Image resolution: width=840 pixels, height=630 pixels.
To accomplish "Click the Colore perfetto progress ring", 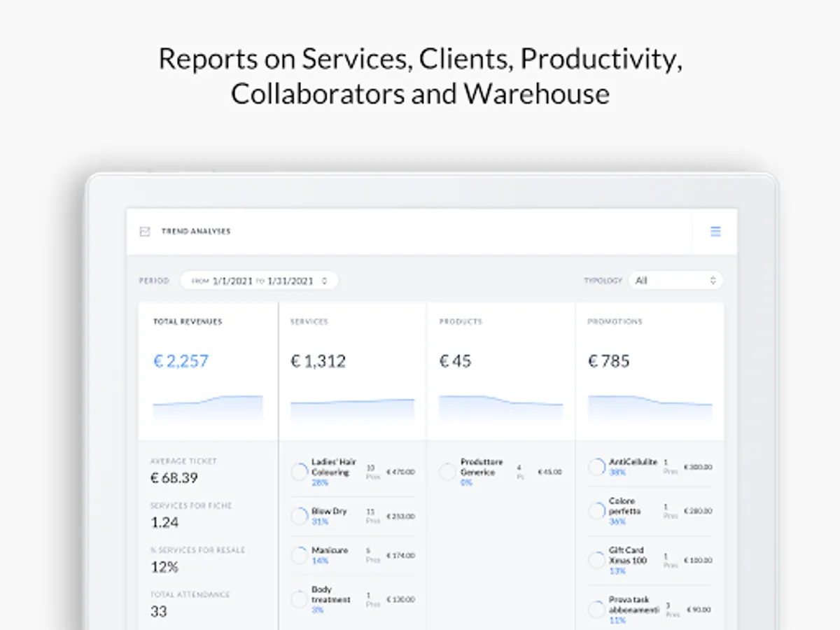I will 597,511.
